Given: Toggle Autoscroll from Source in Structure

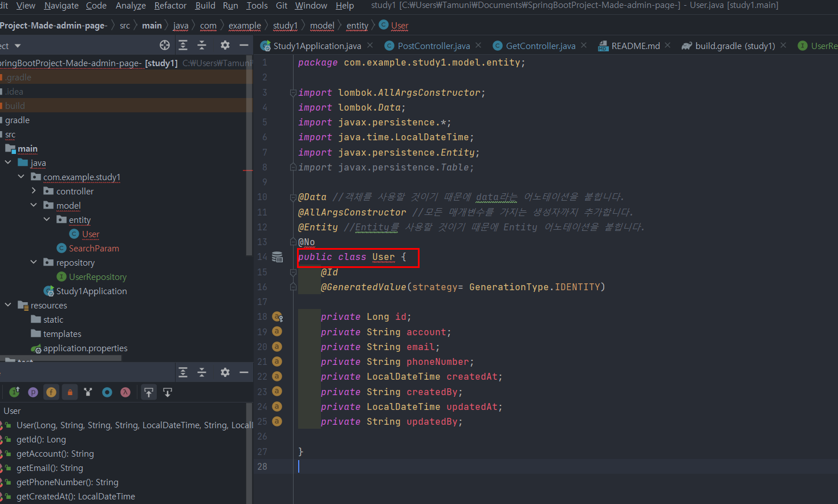Looking at the screenshot, I should [168, 392].
